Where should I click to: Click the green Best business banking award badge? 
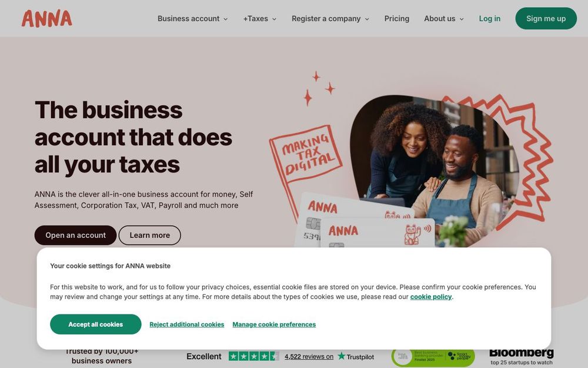tap(433, 357)
